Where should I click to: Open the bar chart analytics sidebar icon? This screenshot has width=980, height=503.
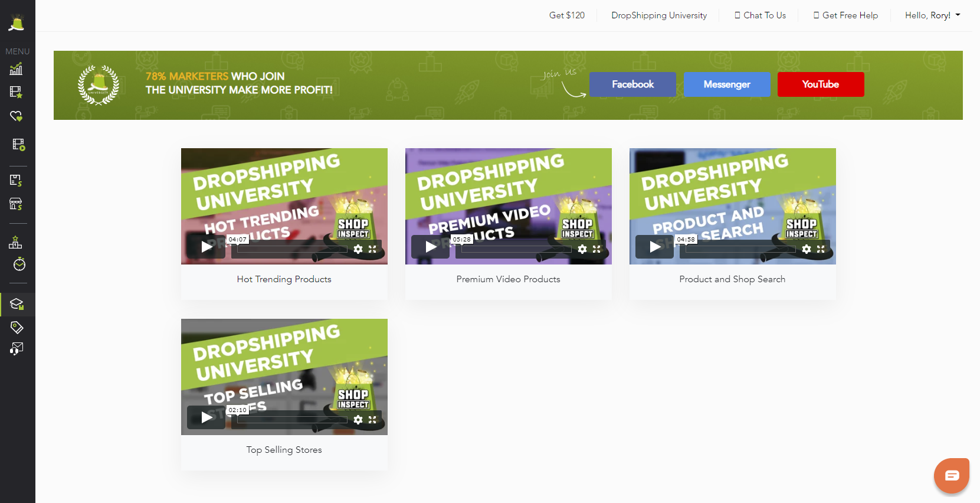pyautogui.click(x=17, y=69)
